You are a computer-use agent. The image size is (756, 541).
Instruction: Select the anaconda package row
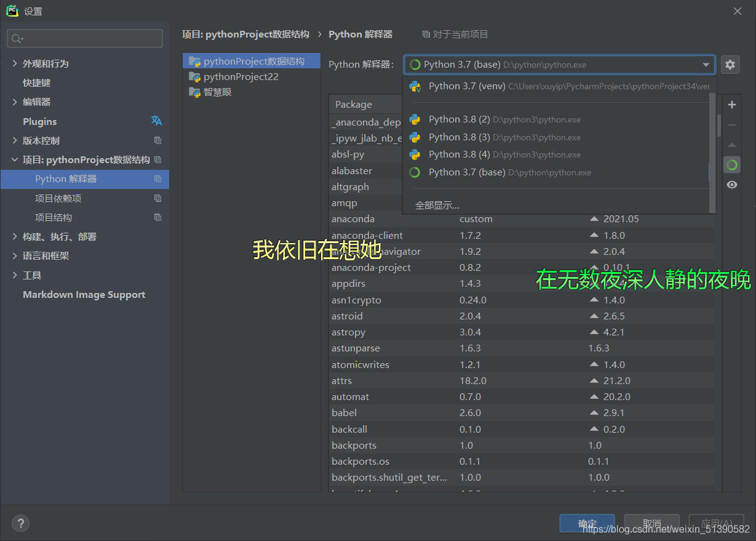(x=522, y=219)
